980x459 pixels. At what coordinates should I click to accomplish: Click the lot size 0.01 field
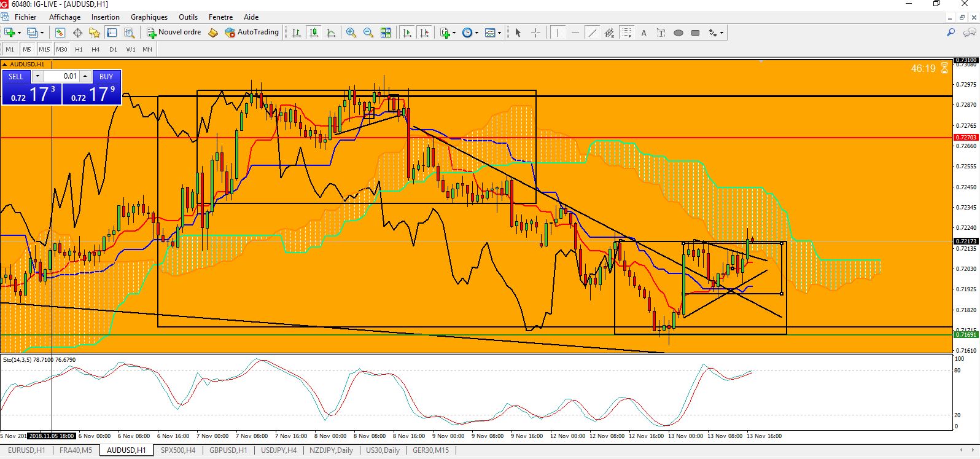point(61,76)
